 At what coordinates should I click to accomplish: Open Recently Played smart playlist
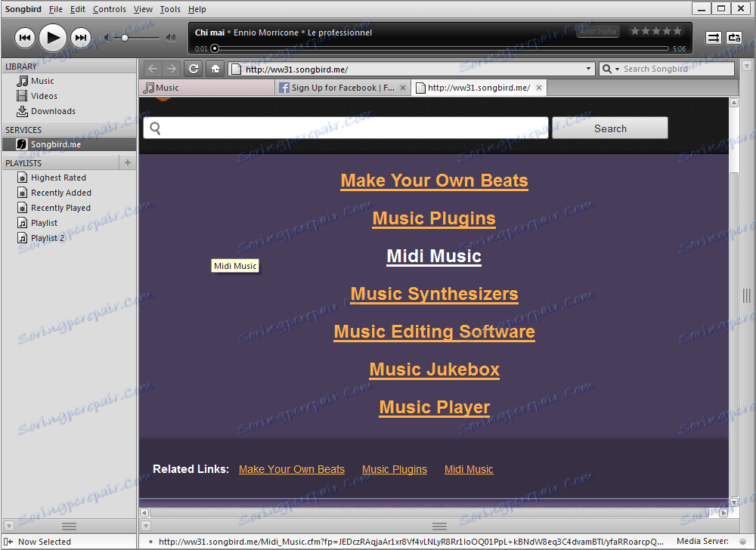point(69,208)
